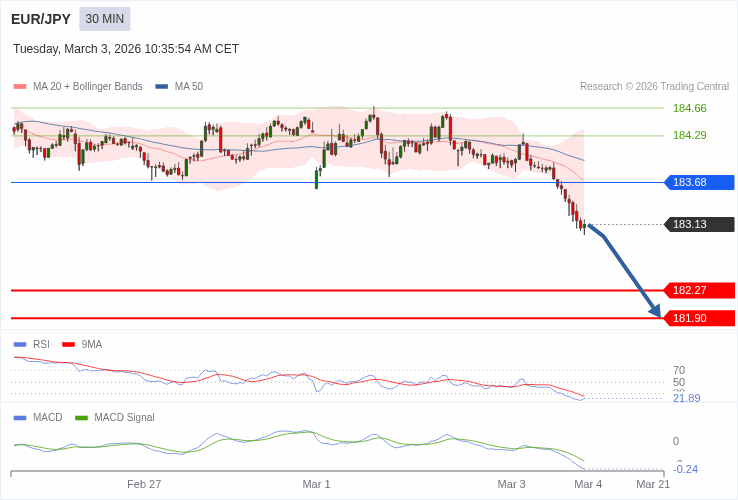
Task: Click the MACD 0 axis label
Action: click(676, 442)
